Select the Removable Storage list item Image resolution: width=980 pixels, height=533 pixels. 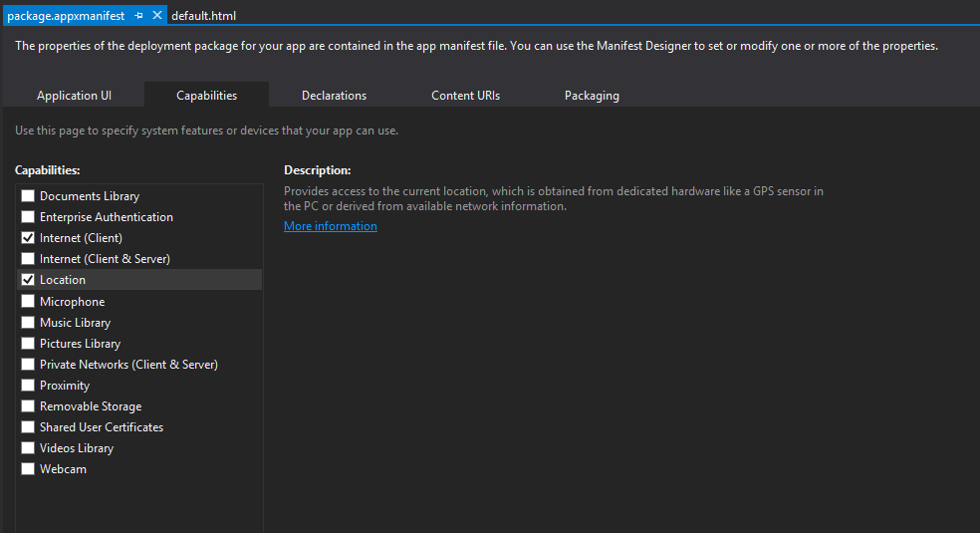click(91, 406)
